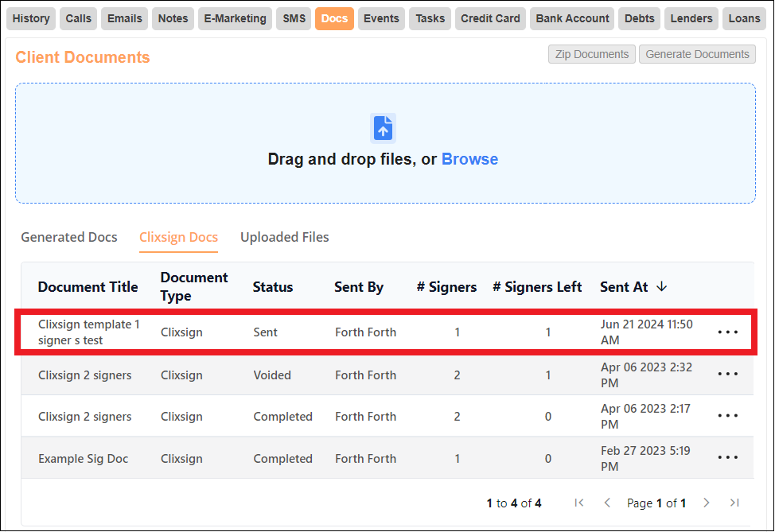The width and height of the screenshot is (775, 532).
Task: Click the Generate Documents button
Action: pos(697,54)
